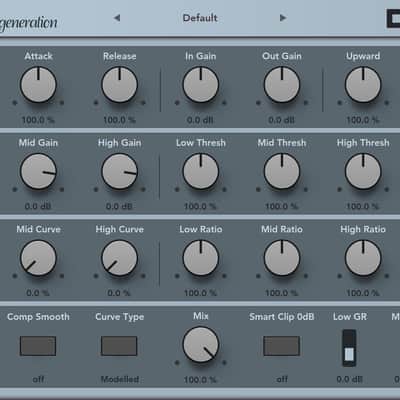Select the next preset with right arrow

(283, 18)
